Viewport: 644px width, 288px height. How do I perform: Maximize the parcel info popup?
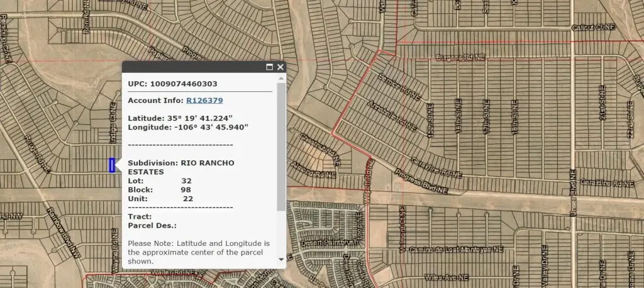(x=270, y=67)
